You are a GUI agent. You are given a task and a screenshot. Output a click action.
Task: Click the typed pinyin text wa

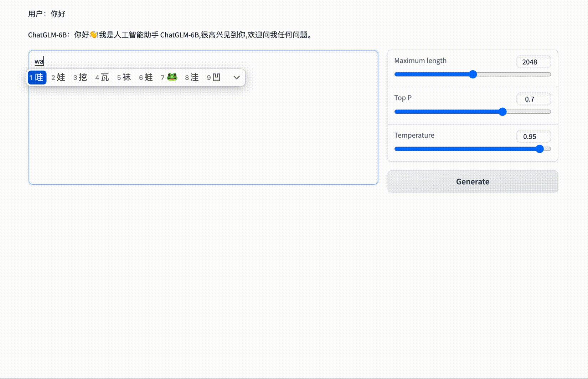38,61
